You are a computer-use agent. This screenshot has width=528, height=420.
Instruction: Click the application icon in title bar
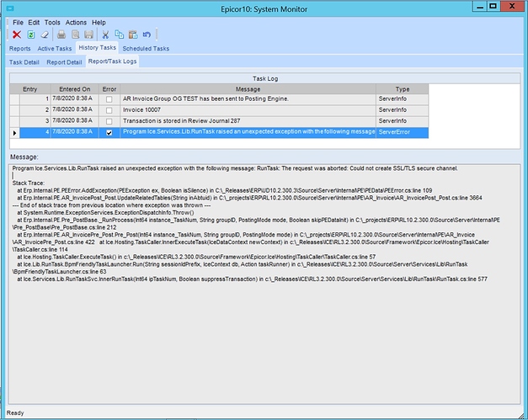[x=10, y=8]
